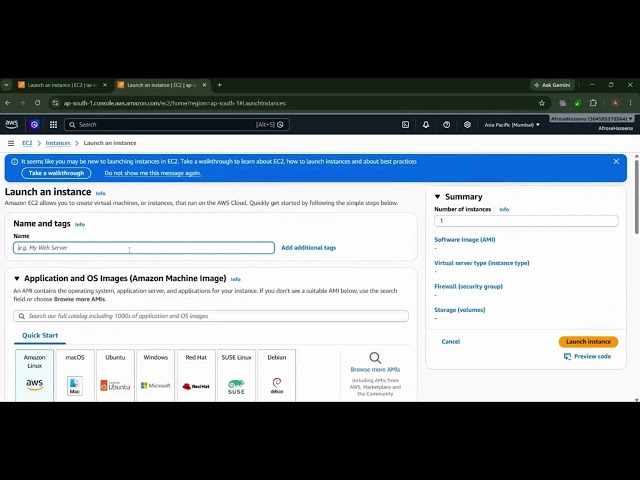Screen dimensions: 640x480
Task: Click Add additional tags link
Action: (309, 248)
